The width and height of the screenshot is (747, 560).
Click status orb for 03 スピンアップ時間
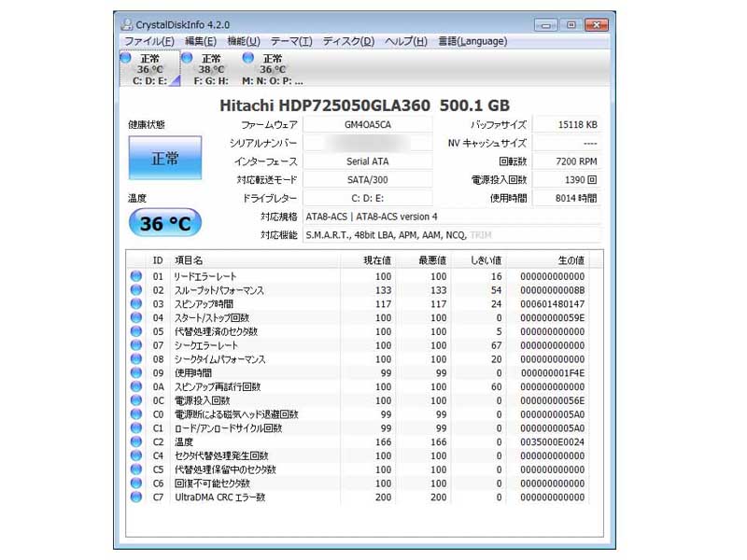click(136, 303)
